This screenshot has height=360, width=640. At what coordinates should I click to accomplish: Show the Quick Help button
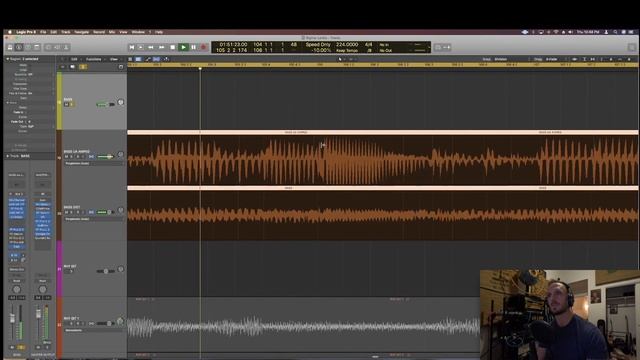28,47
